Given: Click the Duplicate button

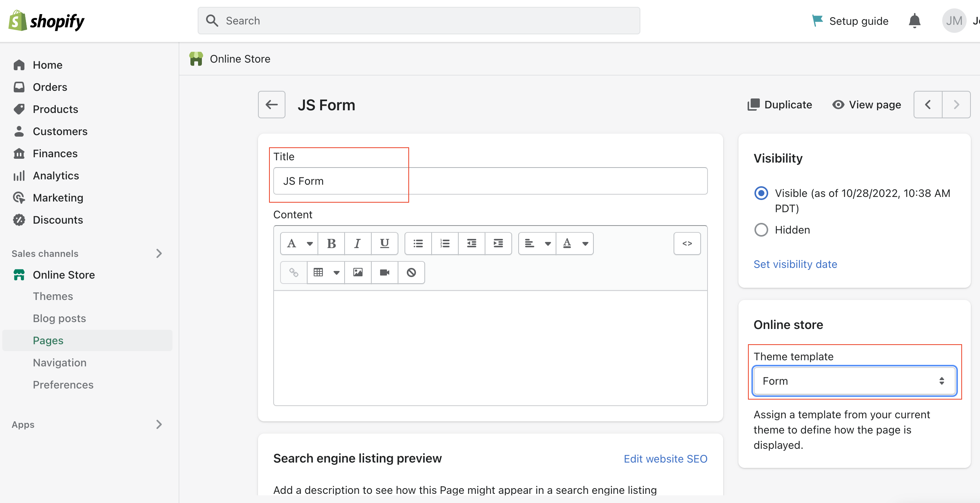Looking at the screenshot, I should (x=780, y=105).
